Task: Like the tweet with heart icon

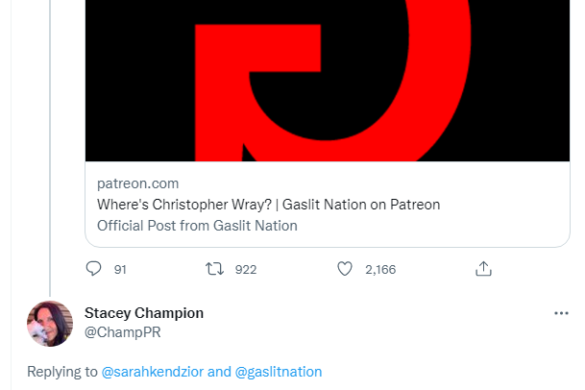Action: [x=345, y=269]
